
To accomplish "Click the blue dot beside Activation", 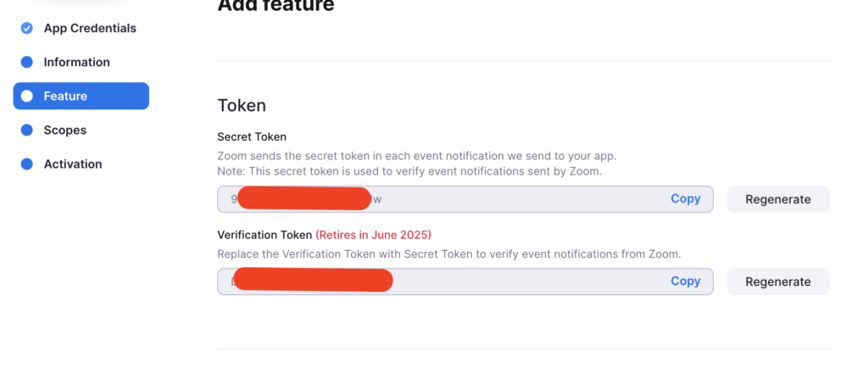I will click(x=26, y=164).
